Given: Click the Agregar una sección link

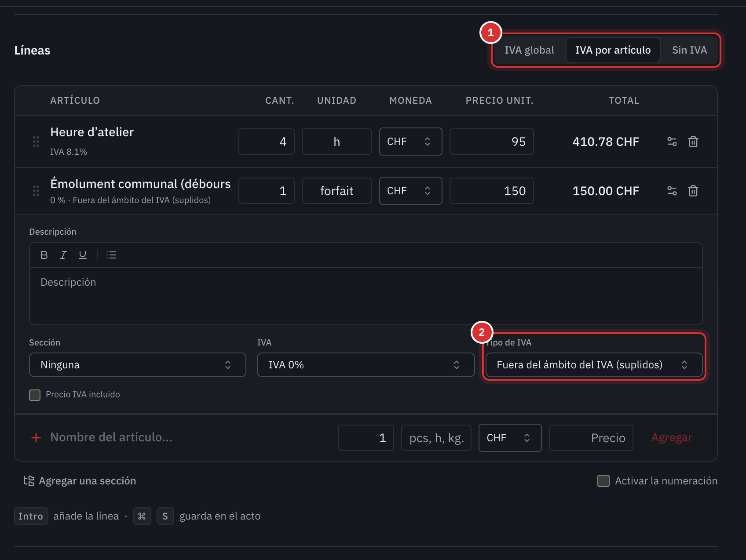Looking at the screenshot, I should pyautogui.click(x=87, y=481).
